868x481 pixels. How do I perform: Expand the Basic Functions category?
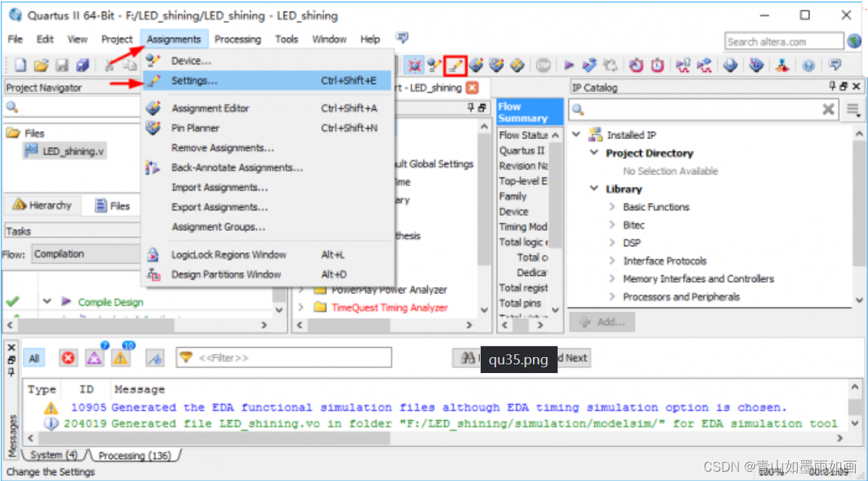[611, 206]
